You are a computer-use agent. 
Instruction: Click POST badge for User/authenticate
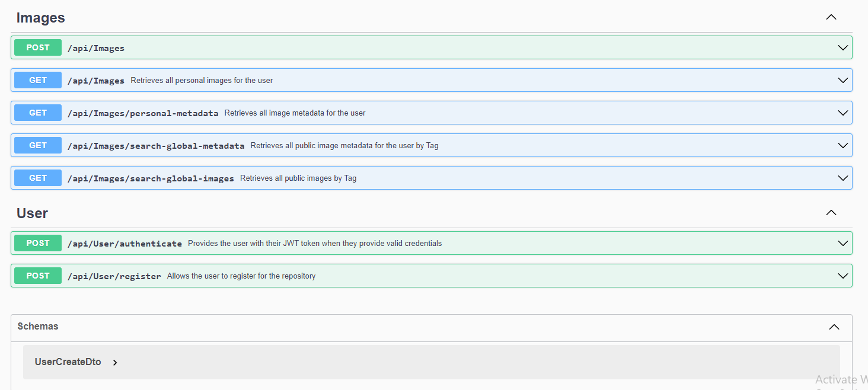(38, 243)
